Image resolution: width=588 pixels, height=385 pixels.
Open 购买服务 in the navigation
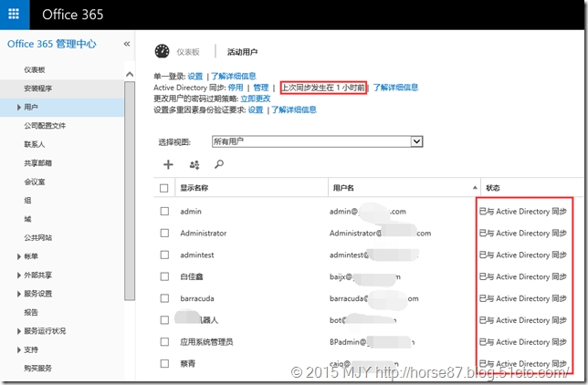(37, 369)
